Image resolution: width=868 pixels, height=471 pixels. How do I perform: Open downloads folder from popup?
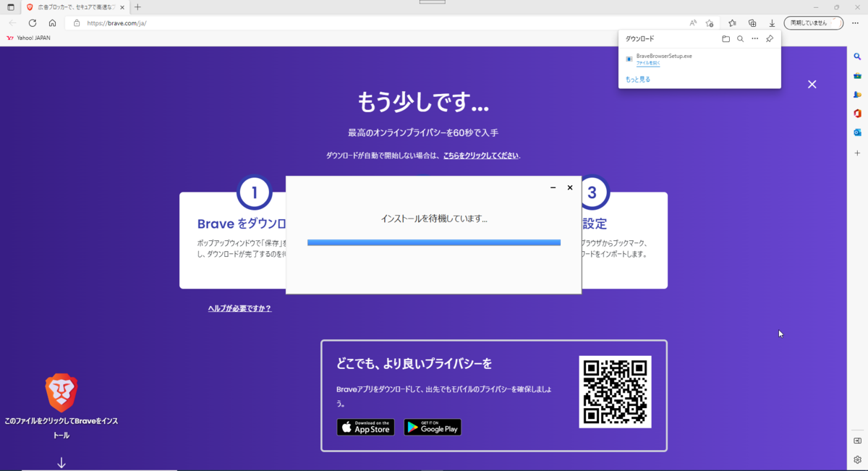(726, 39)
